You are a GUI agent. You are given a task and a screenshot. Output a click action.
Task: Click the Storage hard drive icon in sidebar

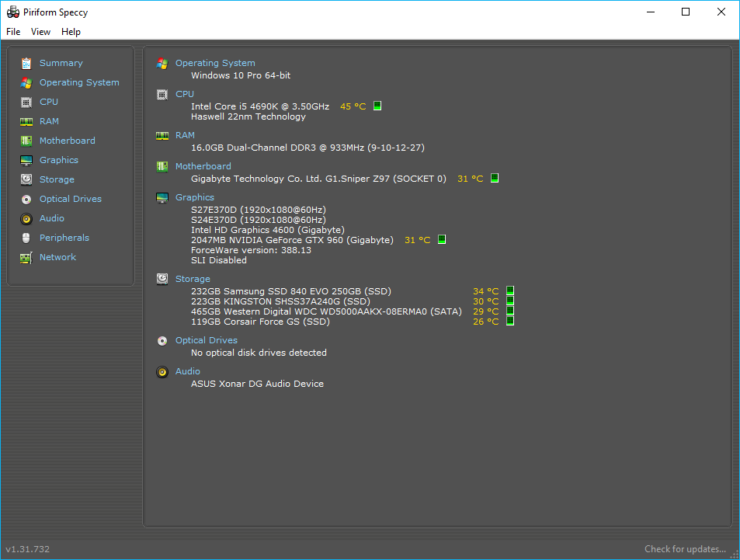coord(26,179)
